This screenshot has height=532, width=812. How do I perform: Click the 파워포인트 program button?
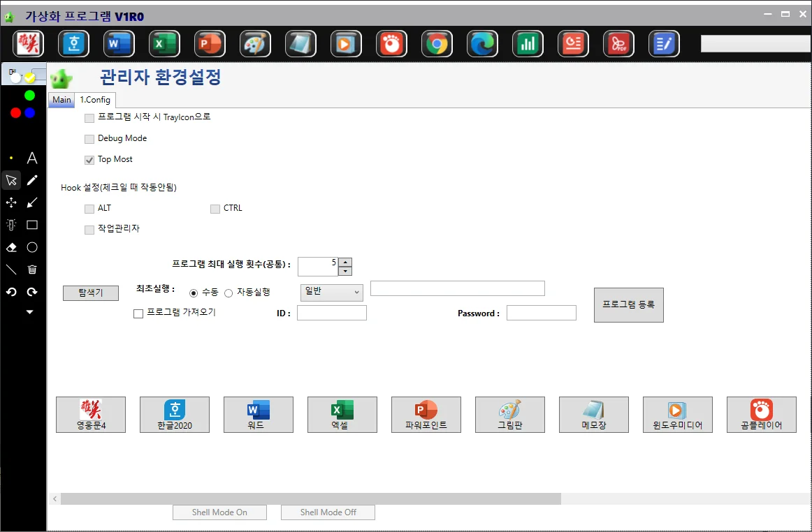[x=426, y=415]
